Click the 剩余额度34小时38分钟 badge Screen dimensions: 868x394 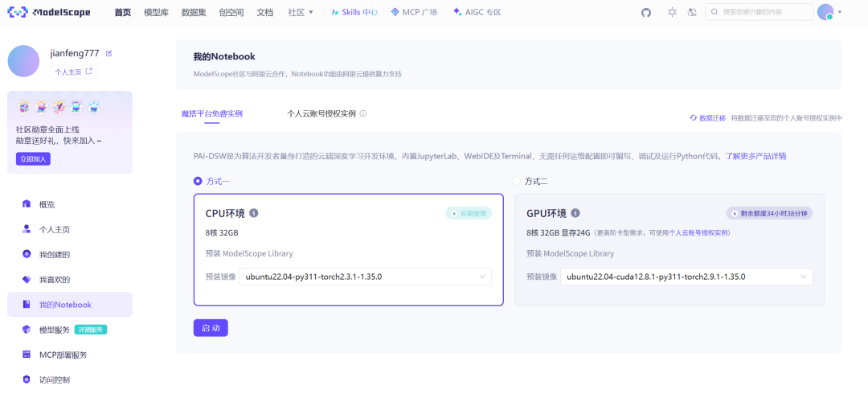[769, 213]
